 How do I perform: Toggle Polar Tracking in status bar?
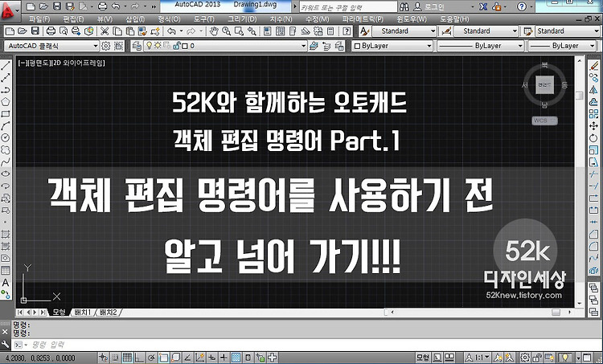pos(151,358)
